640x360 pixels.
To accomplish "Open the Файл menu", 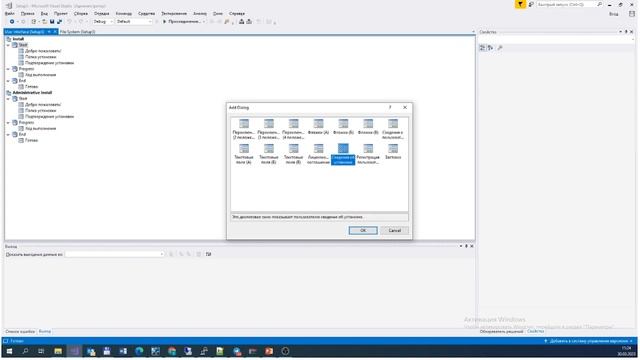I will 10,13.
